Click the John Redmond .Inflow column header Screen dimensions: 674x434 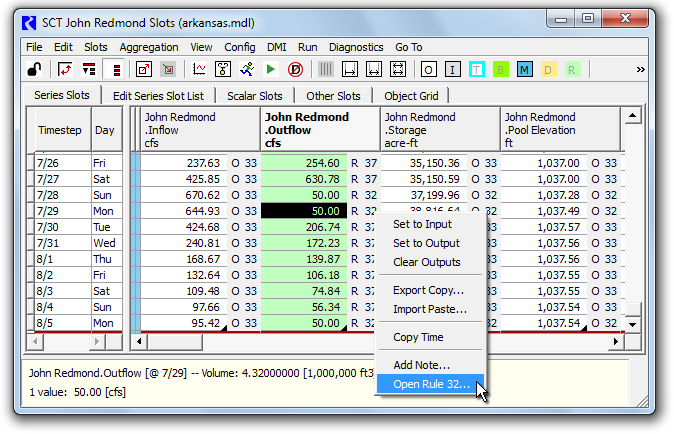tap(200, 129)
